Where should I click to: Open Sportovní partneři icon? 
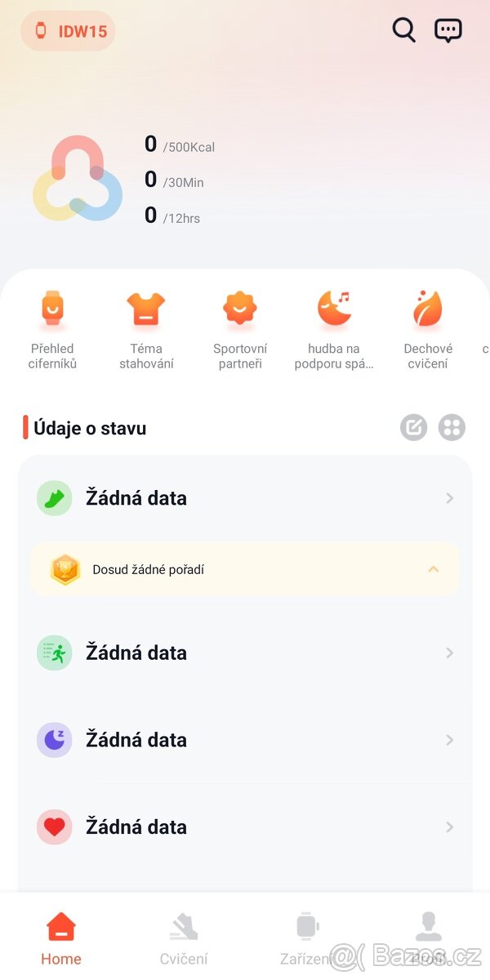click(240, 309)
